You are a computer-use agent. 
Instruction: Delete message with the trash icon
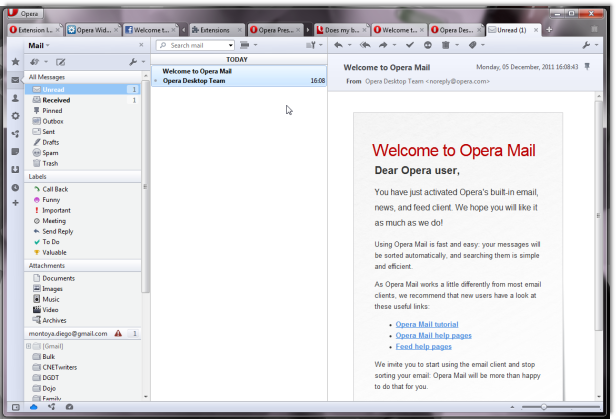(446, 45)
